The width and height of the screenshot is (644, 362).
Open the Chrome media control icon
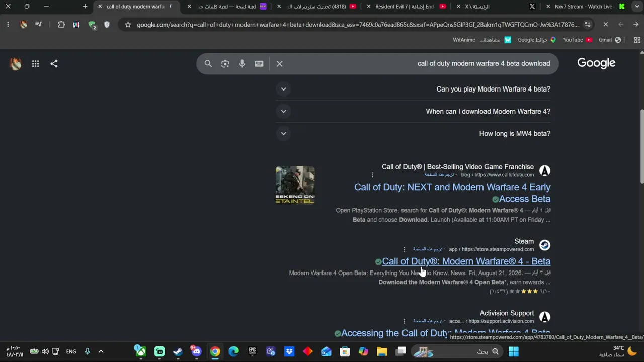(x=38, y=25)
